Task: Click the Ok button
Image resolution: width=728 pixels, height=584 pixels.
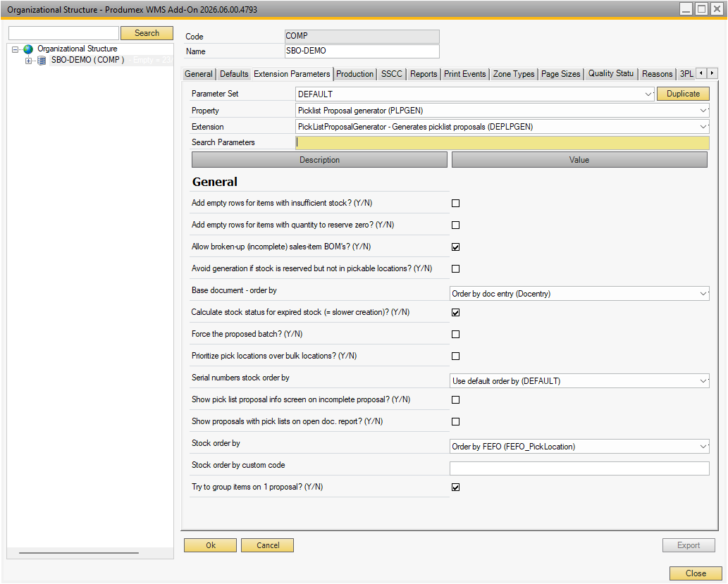Action: (210, 545)
